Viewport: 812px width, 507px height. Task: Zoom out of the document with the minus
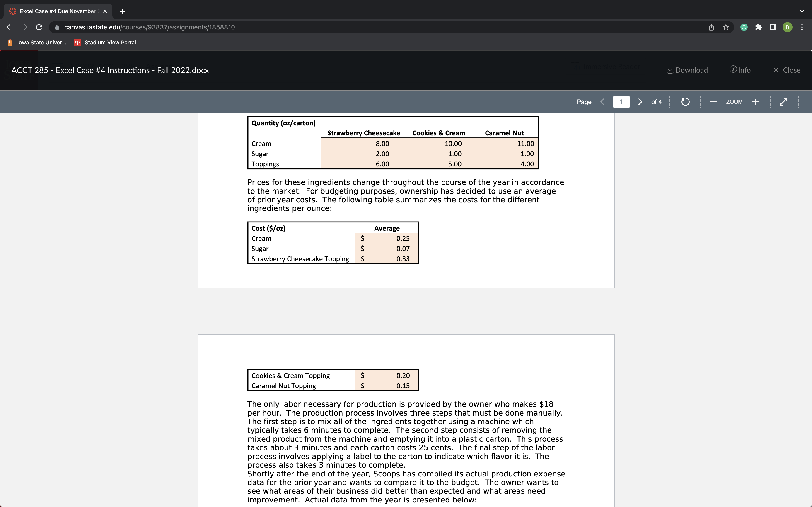(x=713, y=102)
